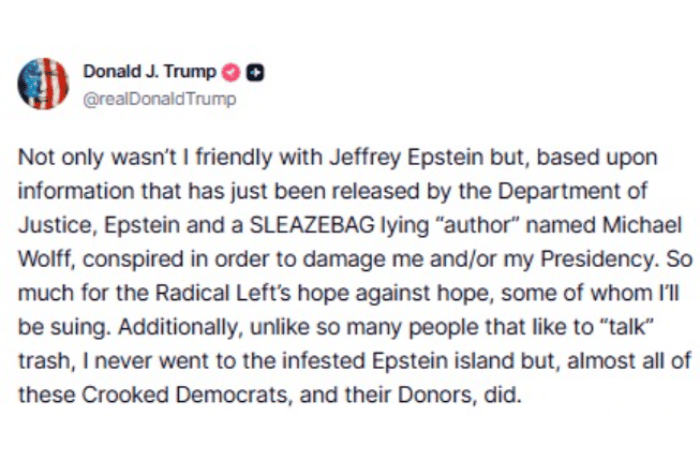This screenshot has height=450, width=700.
Task: Click the flag-themed profile avatar
Action: (42, 83)
